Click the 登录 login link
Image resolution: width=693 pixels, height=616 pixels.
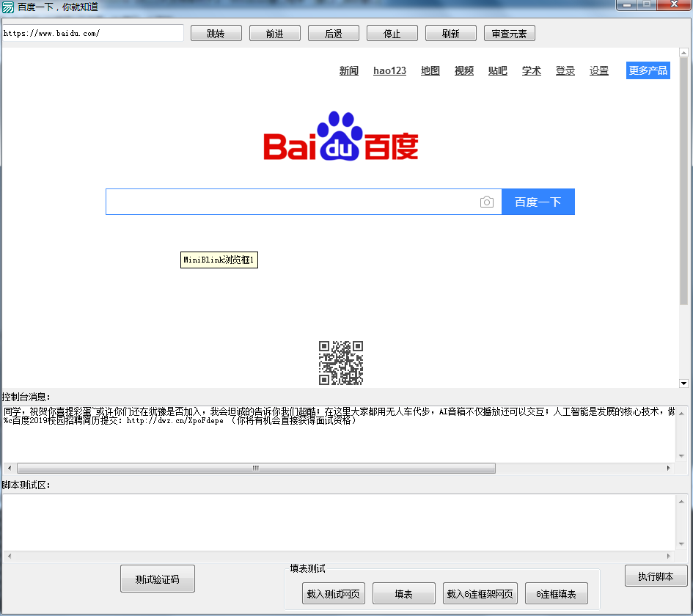[565, 70]
